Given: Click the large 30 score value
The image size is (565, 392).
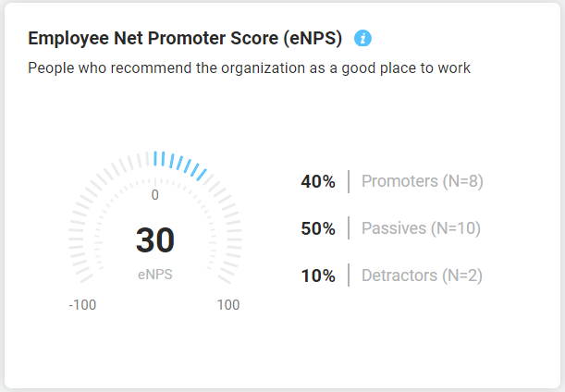Looking at the screenshot, I should tap(154, 240).
